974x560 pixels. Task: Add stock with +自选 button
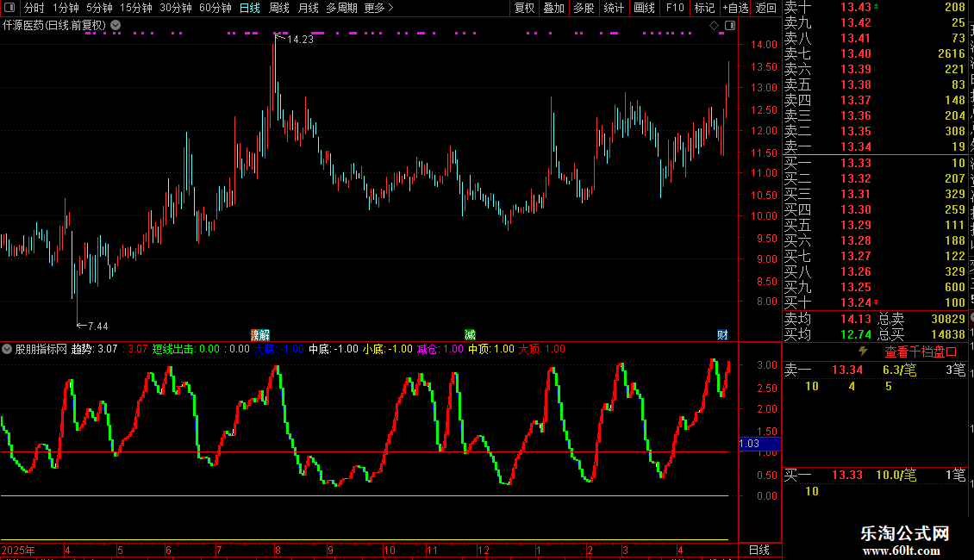(x=735, y=8)
